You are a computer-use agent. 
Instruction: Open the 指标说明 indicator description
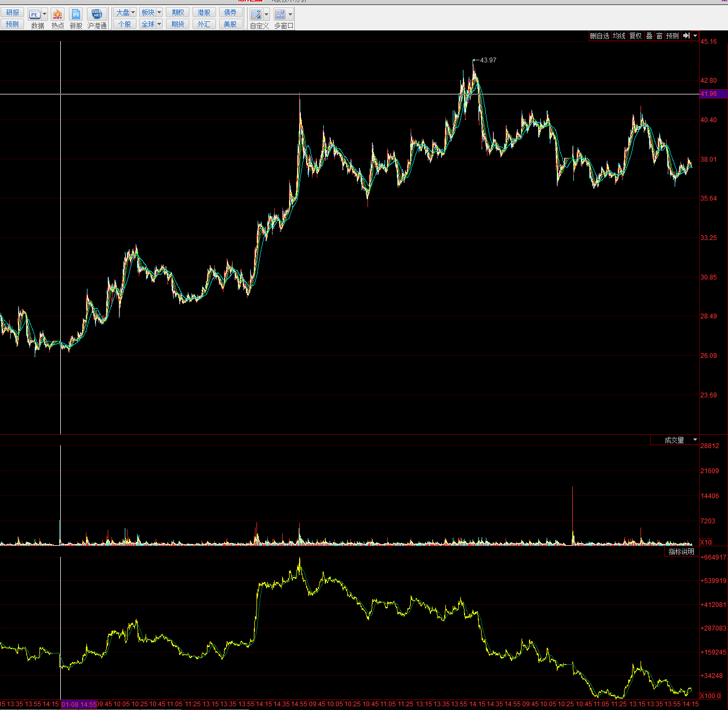tap(682, 552)
